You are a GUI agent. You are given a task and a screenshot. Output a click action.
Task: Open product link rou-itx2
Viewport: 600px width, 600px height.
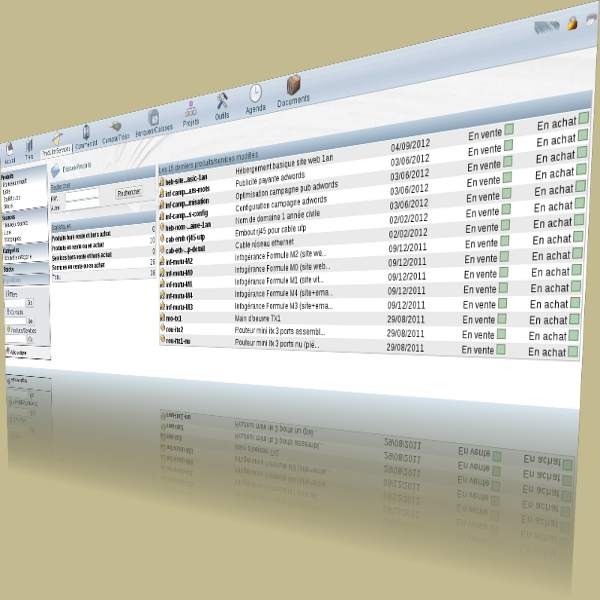tap(174, 329)
